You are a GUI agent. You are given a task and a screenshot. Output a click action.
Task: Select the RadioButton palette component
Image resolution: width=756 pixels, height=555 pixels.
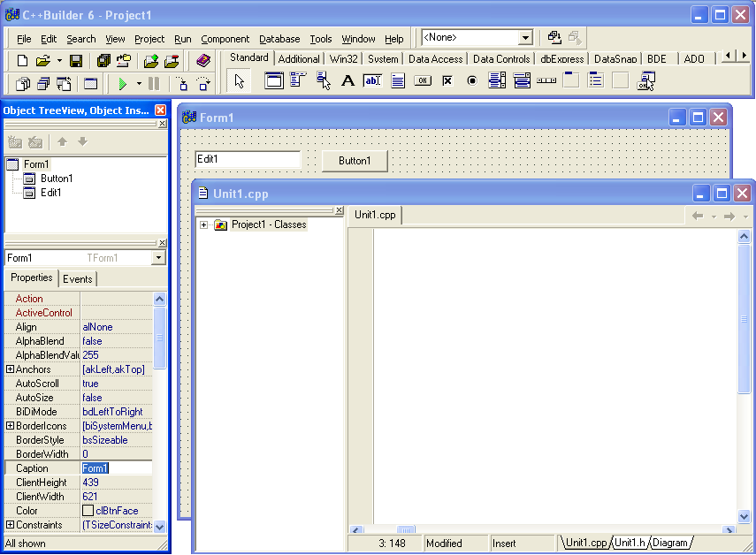coord(472,80)
